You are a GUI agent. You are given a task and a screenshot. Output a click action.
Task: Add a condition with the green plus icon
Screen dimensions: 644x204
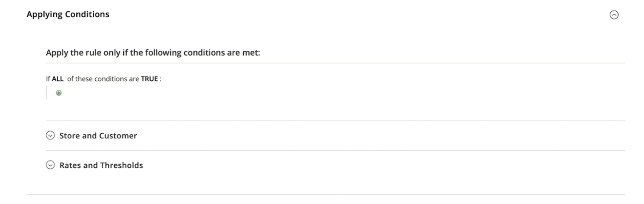[x=59, y=93]
